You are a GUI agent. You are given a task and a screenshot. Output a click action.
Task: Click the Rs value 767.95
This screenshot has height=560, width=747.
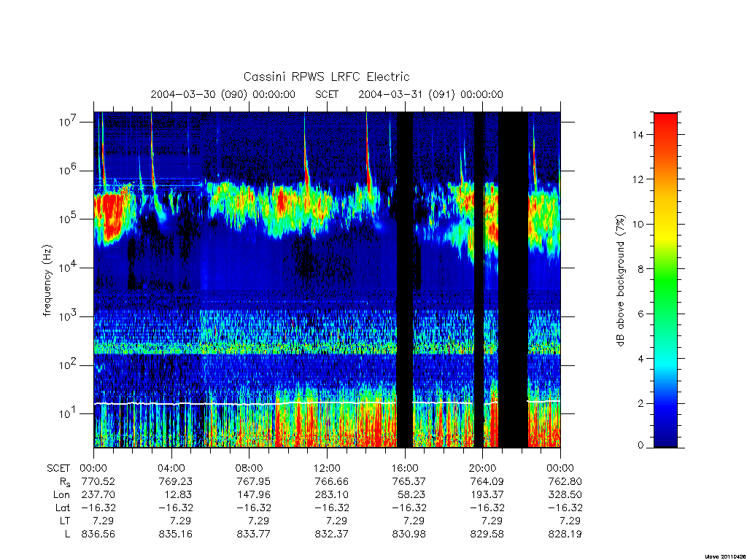pyautogui.click(x=253, y=481)
